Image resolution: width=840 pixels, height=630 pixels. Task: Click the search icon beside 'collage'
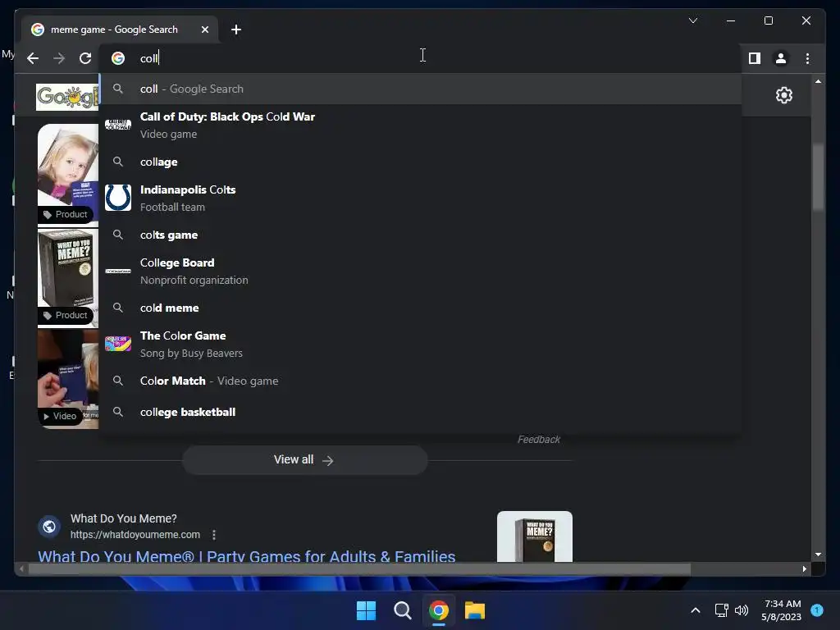[118, 162]
